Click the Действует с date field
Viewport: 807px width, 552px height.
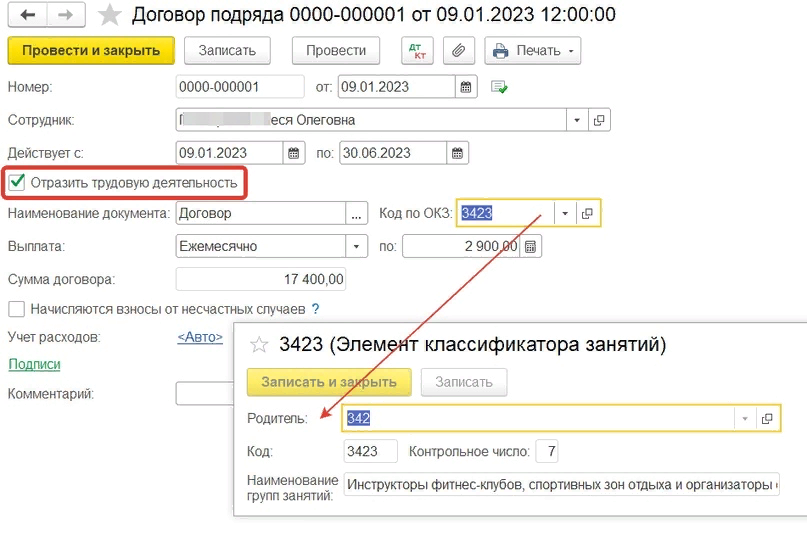(x=230, y=153)
